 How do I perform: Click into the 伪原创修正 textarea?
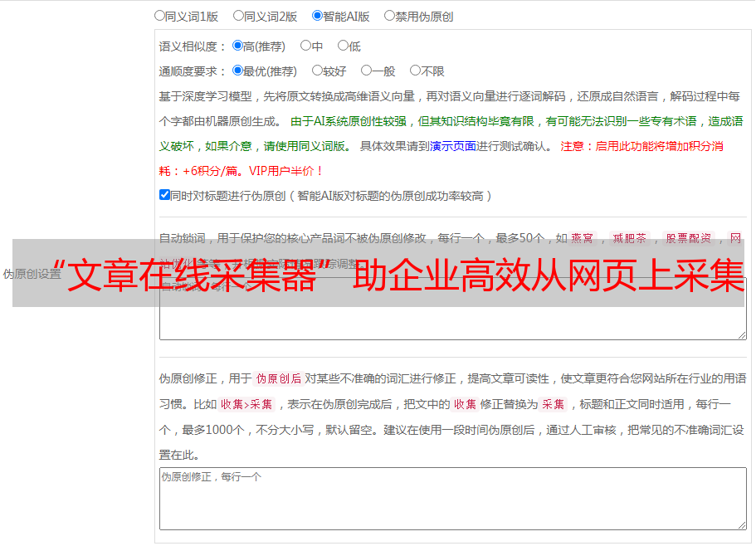[x=453, y=499]
